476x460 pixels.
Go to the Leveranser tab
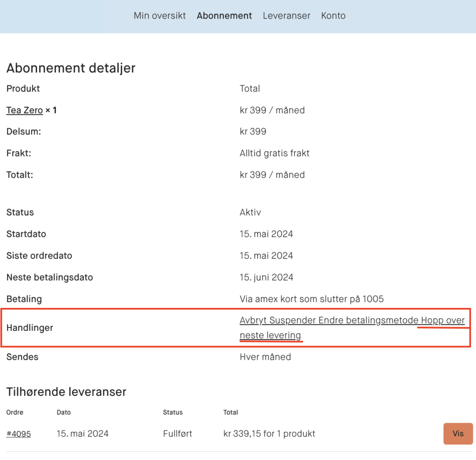[286, 16]
